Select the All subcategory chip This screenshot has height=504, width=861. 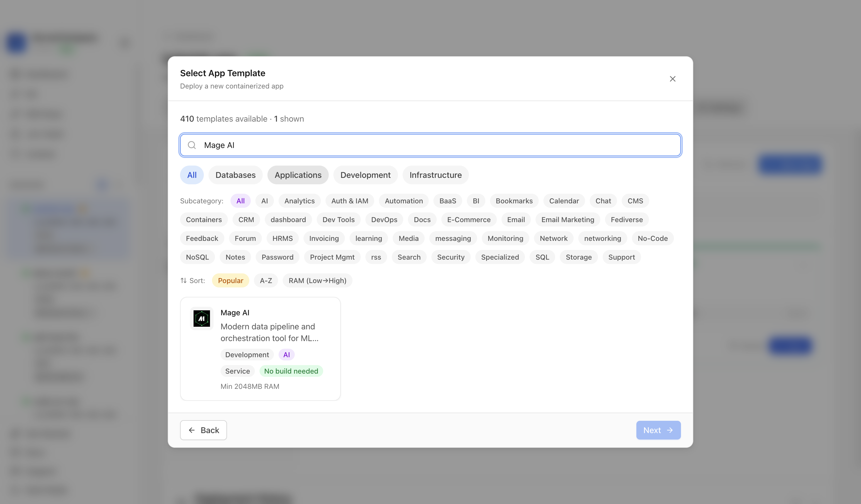click(x=240, y=201)
